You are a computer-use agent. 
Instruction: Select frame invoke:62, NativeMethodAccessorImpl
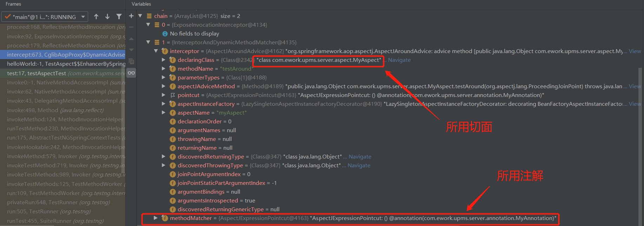tap(63, 91)
